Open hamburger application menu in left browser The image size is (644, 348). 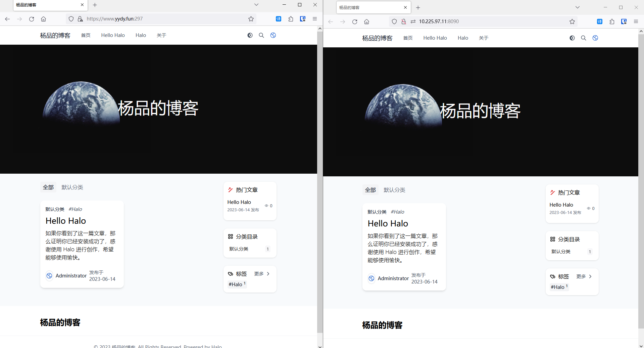[315, 19]
